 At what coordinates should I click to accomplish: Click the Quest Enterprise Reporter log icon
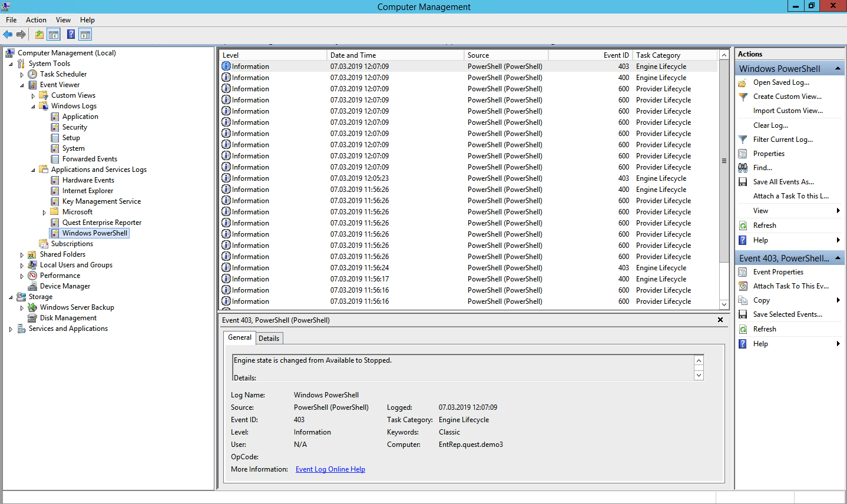tap(55, 223)
